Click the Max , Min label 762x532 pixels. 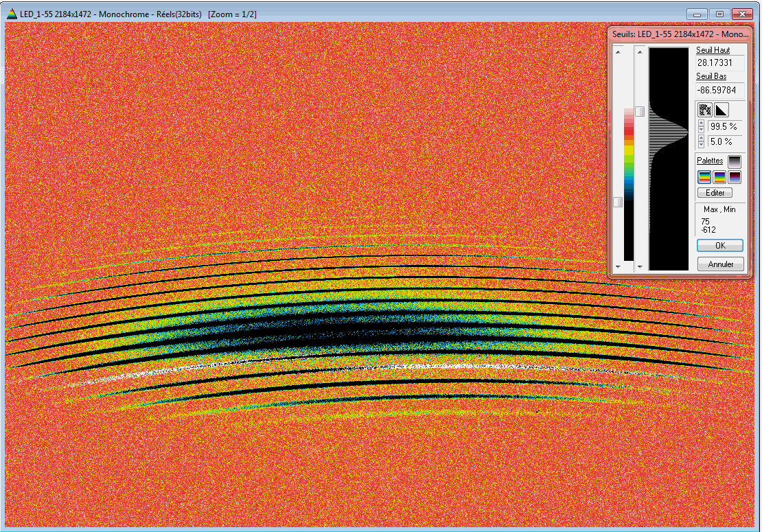(719, 209)
